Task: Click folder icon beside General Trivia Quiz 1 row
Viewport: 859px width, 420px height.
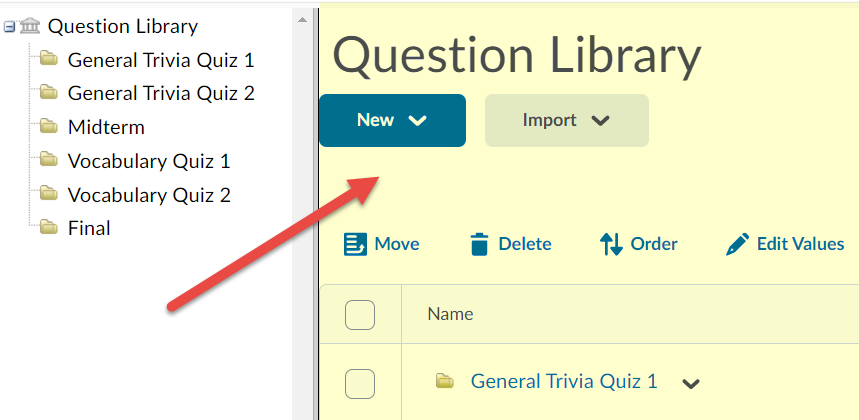Action: pyautogui.click(x=445, y=381)
